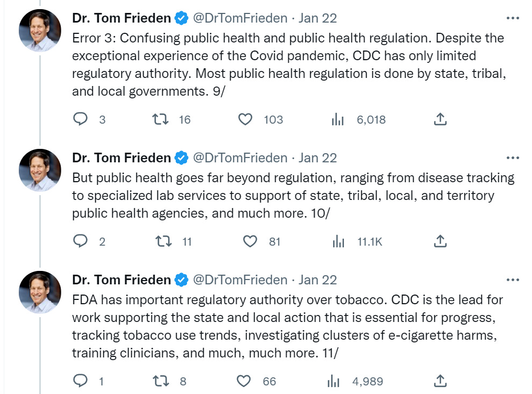The image size is (532, 394).
Task: Open Dr. Tom Frieden name on first tweet
Action: click(121, 18)
